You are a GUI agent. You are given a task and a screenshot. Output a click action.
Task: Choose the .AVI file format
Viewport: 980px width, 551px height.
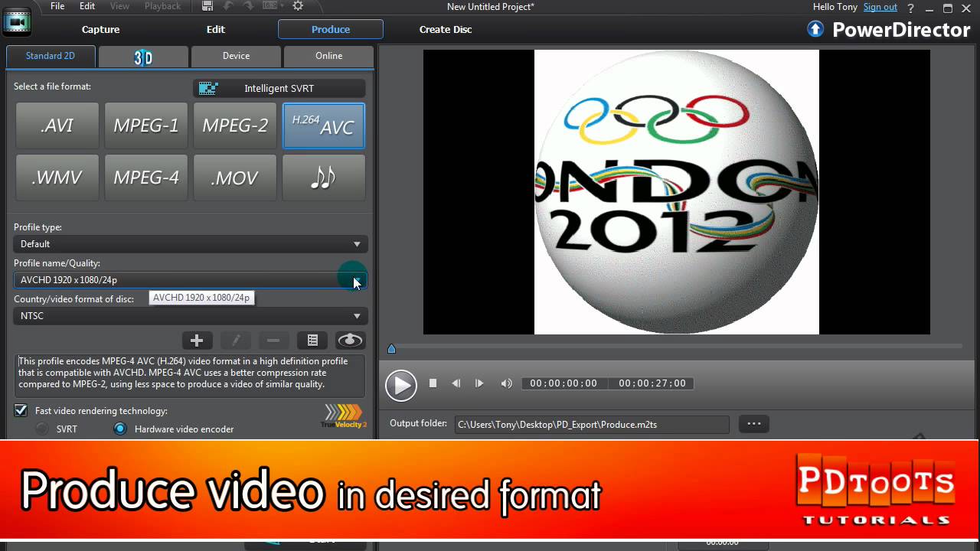pyautogui.click(x=57, y=126)
